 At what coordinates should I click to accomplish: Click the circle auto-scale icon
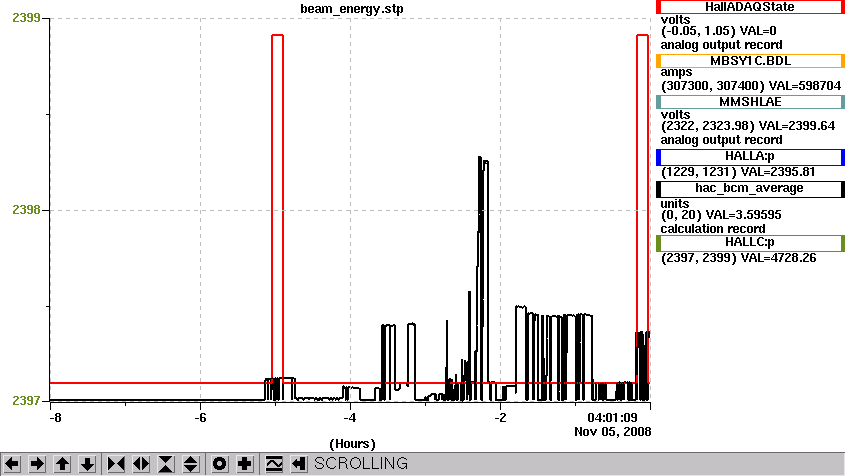point(220,464)
